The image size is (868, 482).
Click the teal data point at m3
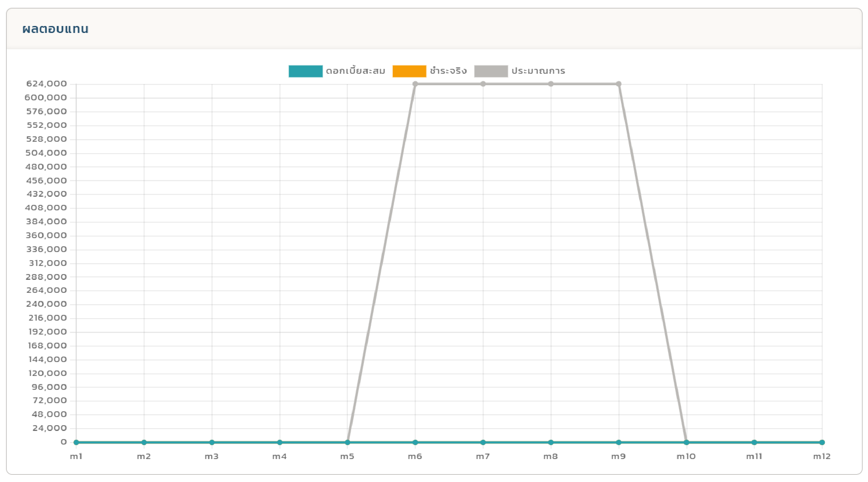pyautogui.click(x=212, y=442)
